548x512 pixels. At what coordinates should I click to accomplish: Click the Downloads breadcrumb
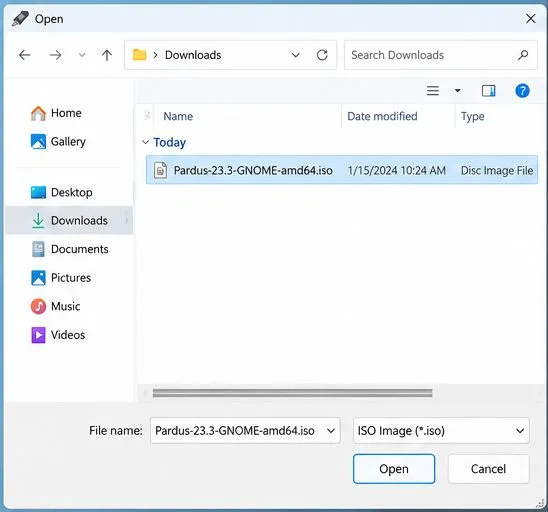[x=193, y=55]
